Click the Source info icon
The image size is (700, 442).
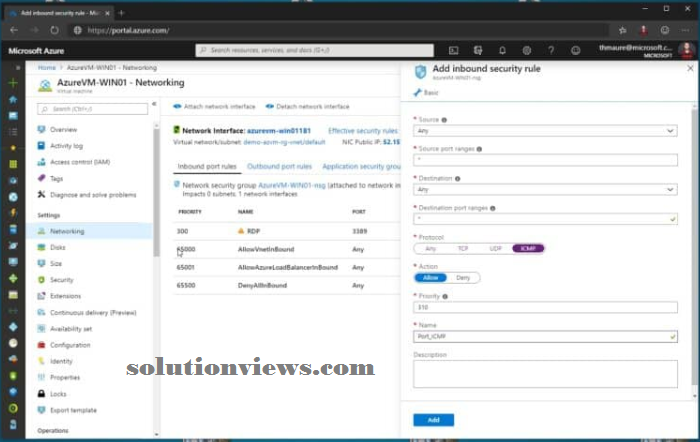point(444,120)
